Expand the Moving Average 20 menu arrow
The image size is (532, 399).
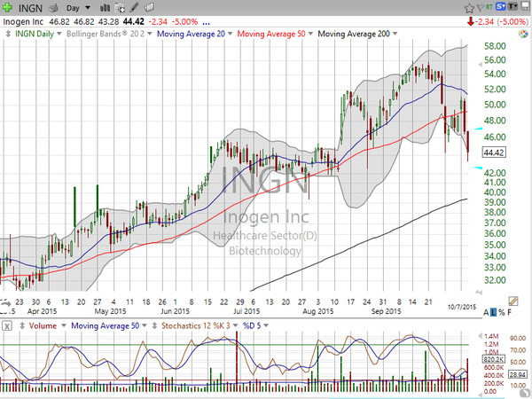click(230, 34)
